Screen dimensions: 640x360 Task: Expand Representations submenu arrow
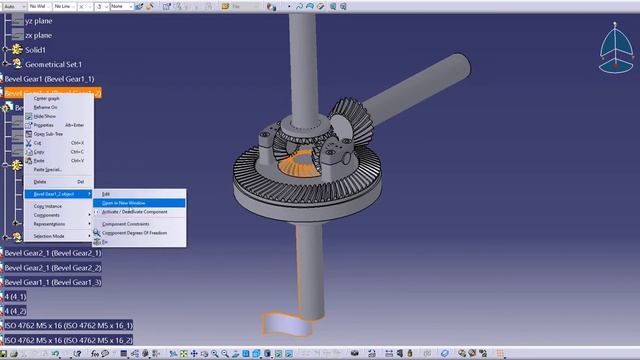click(89, 224)
